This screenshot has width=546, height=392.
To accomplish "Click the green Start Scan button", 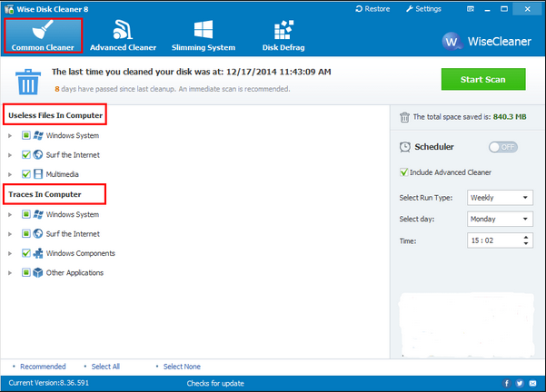I will (483, 79).
